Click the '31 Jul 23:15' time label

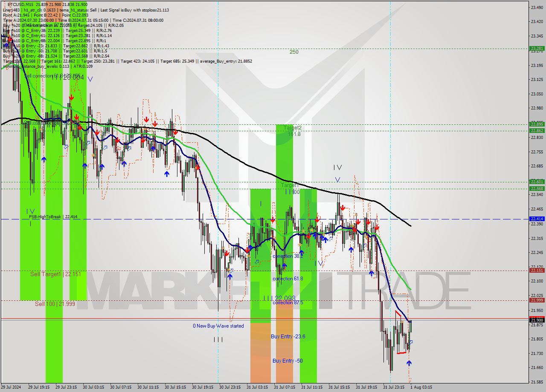point(394,387)
